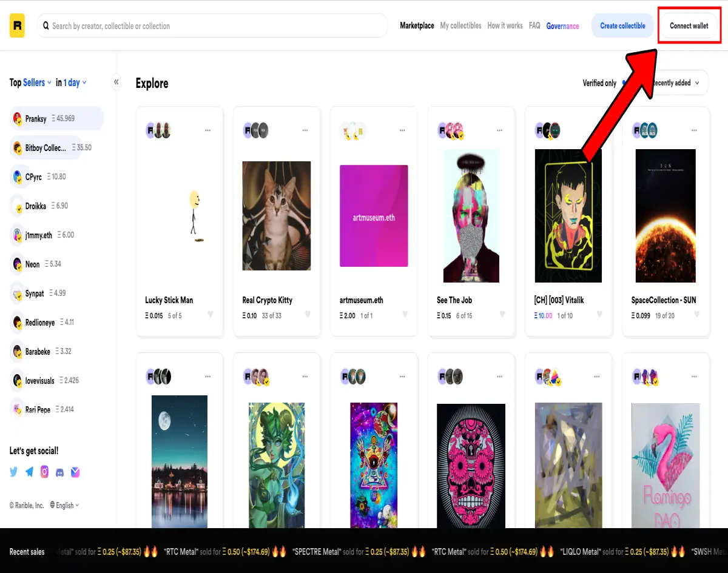
Task: Open three-dot menu on See The Job card
Action: click(x=499, y=130)
